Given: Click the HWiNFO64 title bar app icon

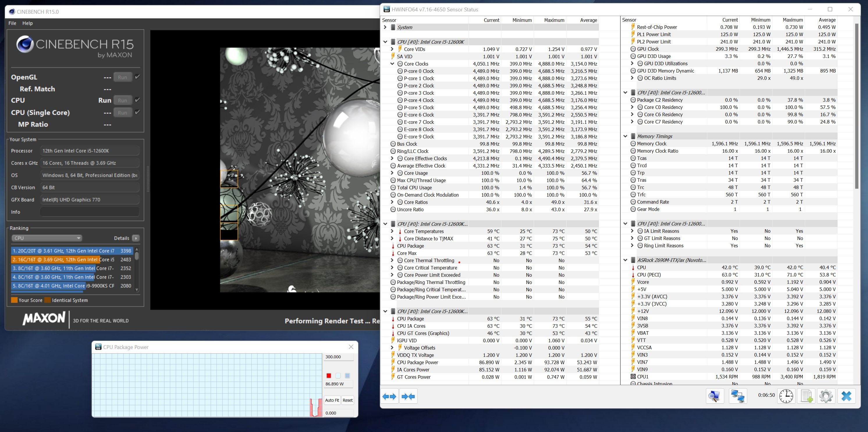Looking at the screenshot, I should click(x=386, y=9).
